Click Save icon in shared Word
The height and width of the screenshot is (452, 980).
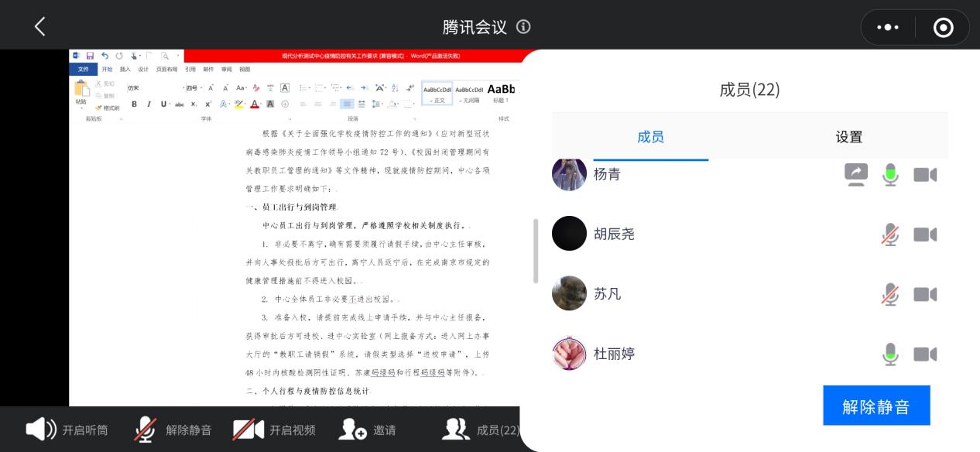point(90,56)
